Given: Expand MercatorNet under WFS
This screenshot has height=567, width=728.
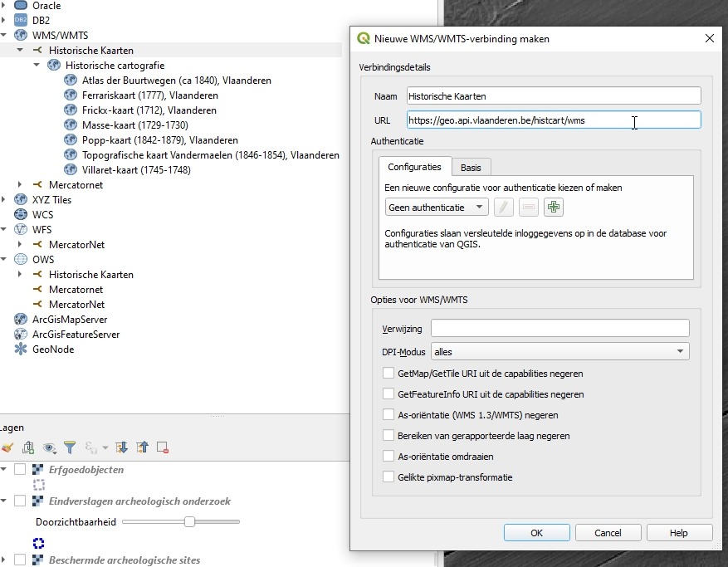Looking at the screenshot, I should pos(20,244).
